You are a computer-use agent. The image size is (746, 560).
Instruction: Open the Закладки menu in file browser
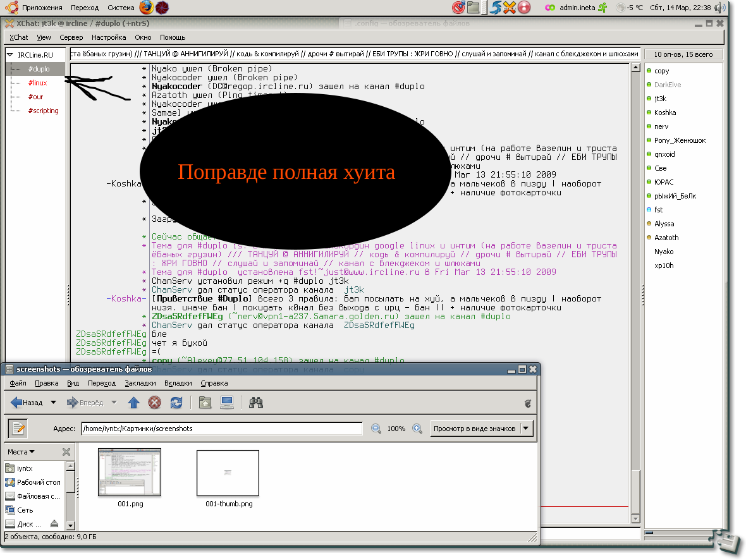pyautogui.click(x=140, y=383)
